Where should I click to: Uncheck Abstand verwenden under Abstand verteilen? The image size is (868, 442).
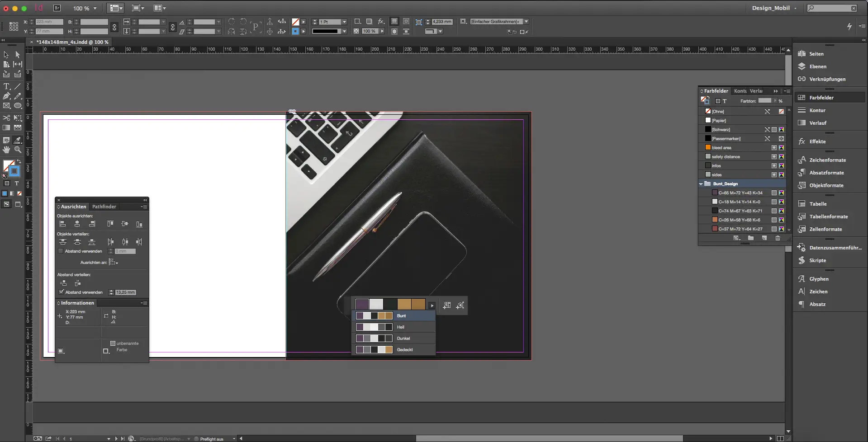pos(62,292)
